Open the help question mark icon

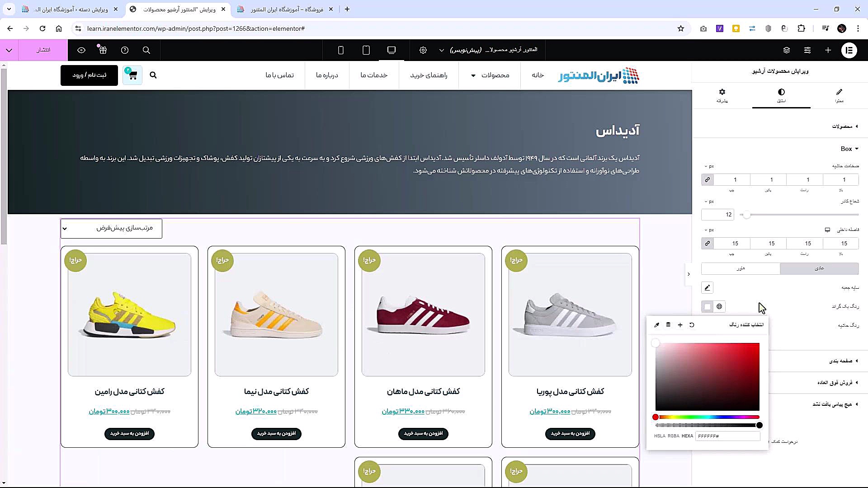125,50
